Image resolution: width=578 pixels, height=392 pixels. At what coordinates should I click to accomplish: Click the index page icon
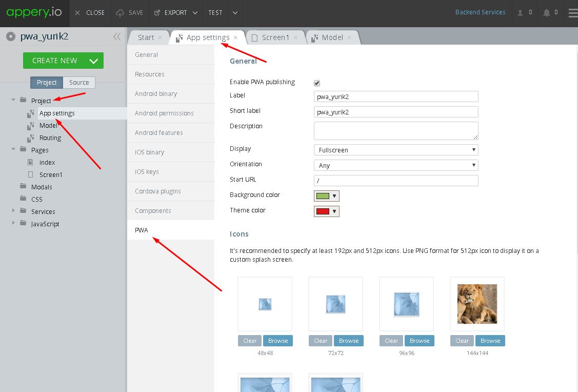31,162
